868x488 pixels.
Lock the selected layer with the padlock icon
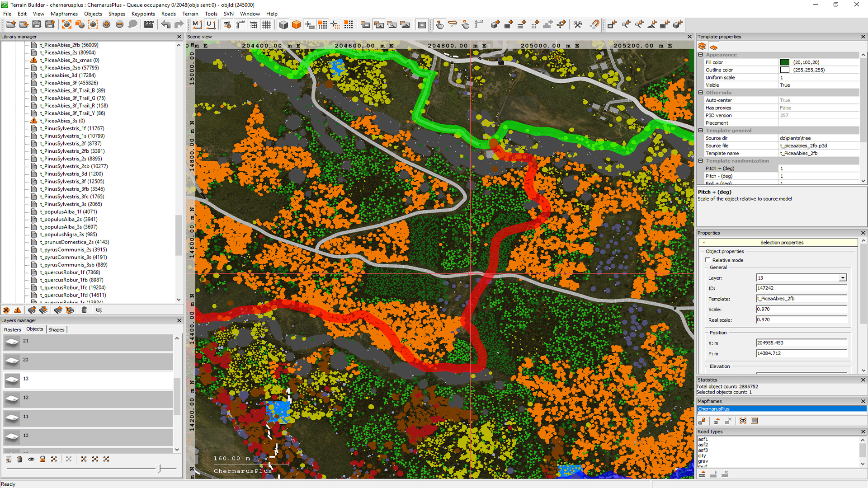(x=42, y=459)
